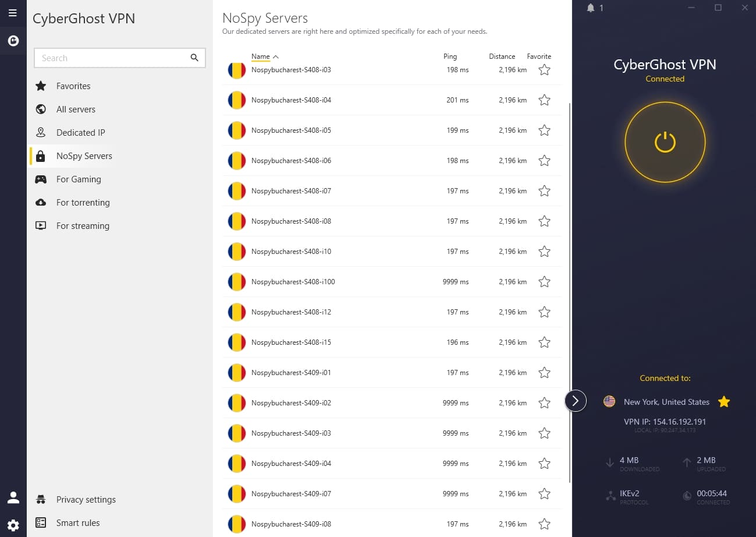756x537 pixels.
Task: Open Dedicated IP section
Action: click(x=80, y=133)
